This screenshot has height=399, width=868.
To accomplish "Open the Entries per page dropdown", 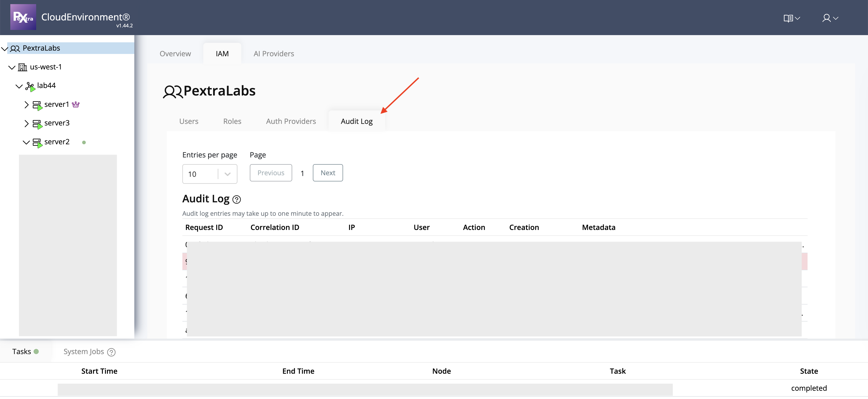I will 210,174.
